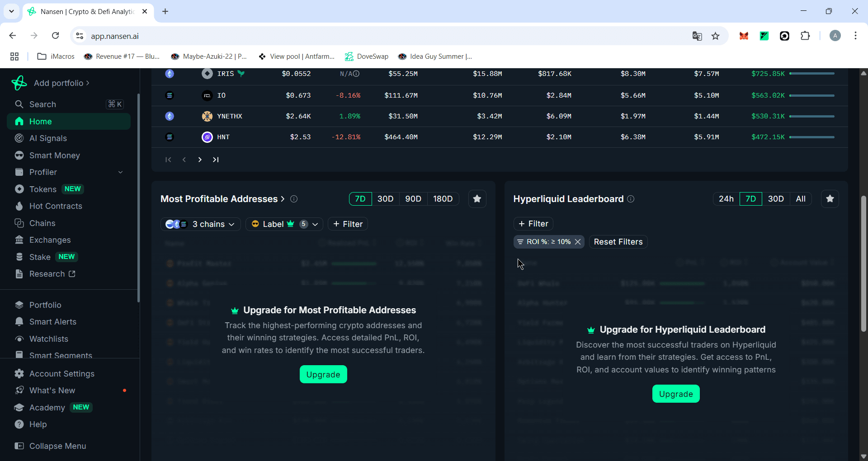Open the Research external link
Screen dimensions: 868x461
69,274
